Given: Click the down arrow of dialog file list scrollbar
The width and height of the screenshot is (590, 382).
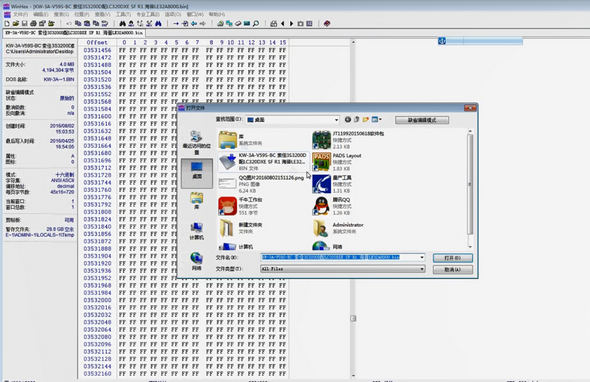Looking at the screenshot, I should pyautogui.click(x=470, y=247).
